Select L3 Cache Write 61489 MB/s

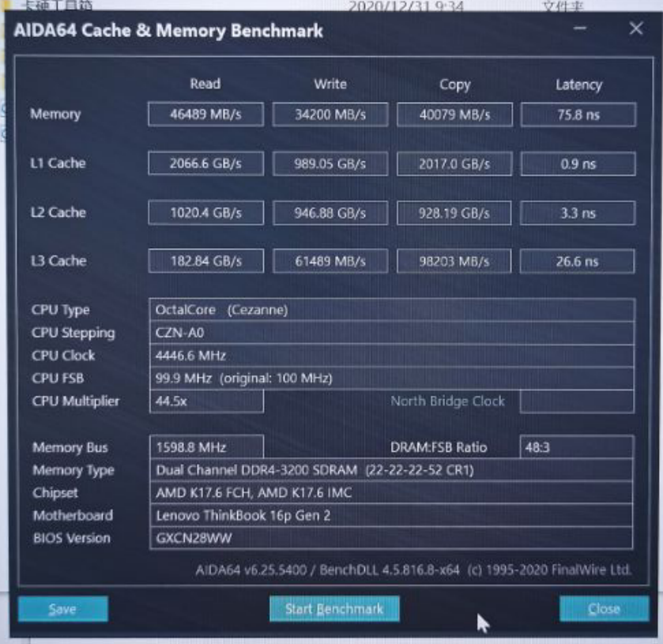(330, 261)
